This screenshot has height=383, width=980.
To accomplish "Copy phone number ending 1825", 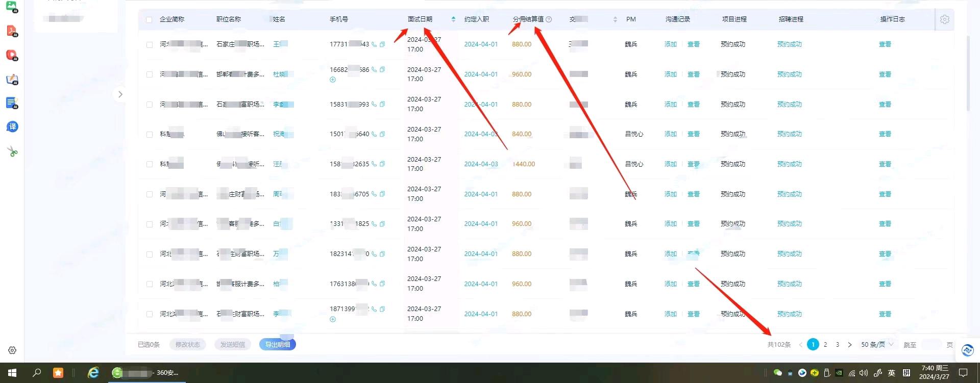I will point(382,224).
